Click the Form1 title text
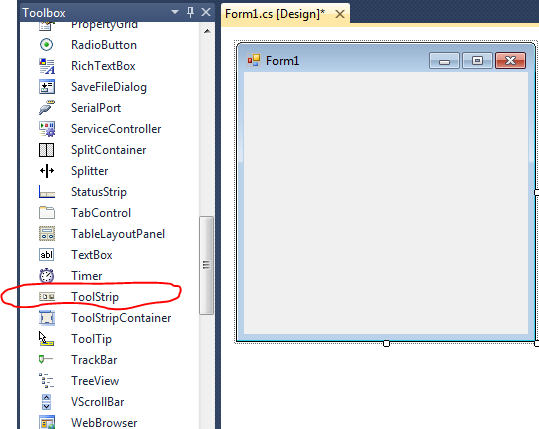 click(x=282, y=61)
